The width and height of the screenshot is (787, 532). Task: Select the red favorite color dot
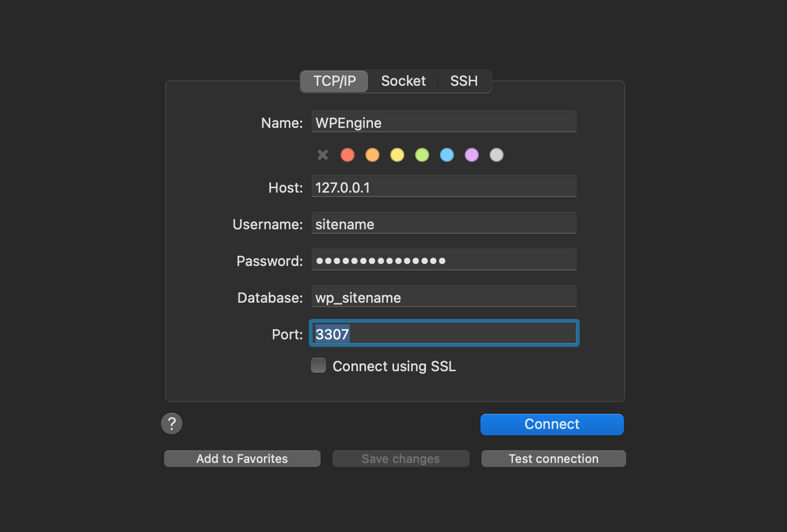point(347,155)
